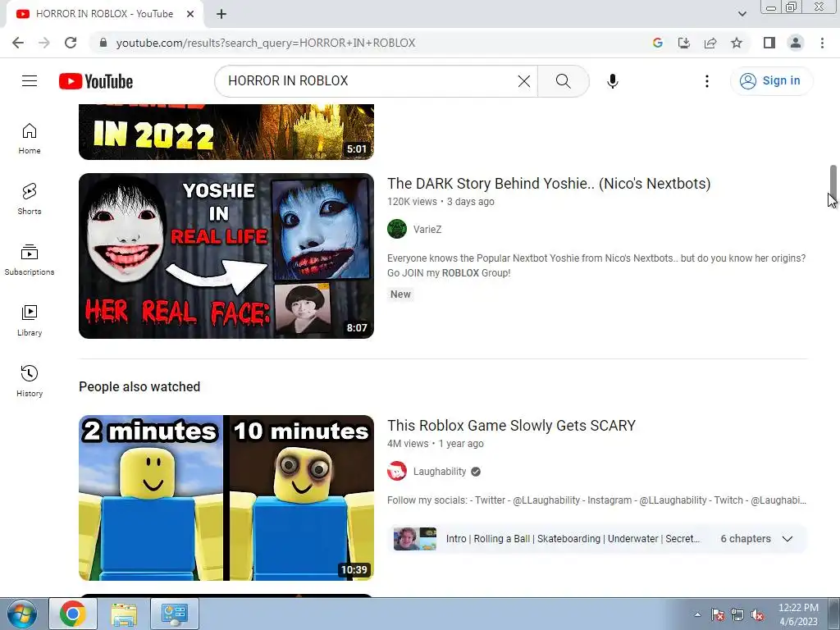The height and width of the screenshot is (630, 840).
Task: Open a new browser tab
Action: coord(221,14)
